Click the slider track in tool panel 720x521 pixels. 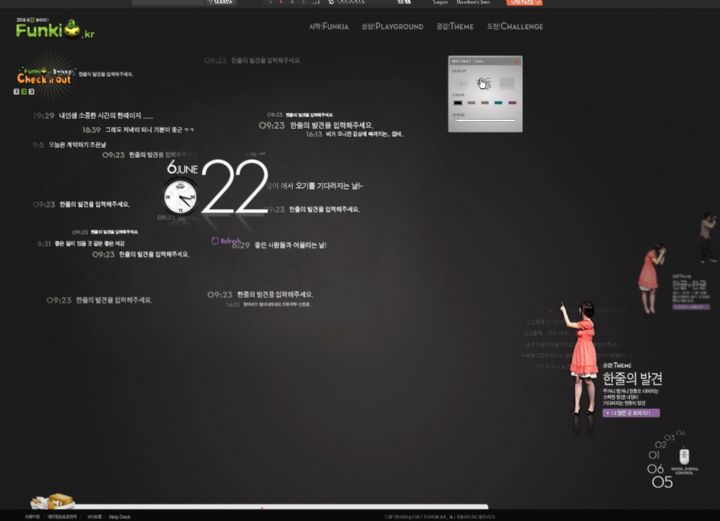point(484,121)
